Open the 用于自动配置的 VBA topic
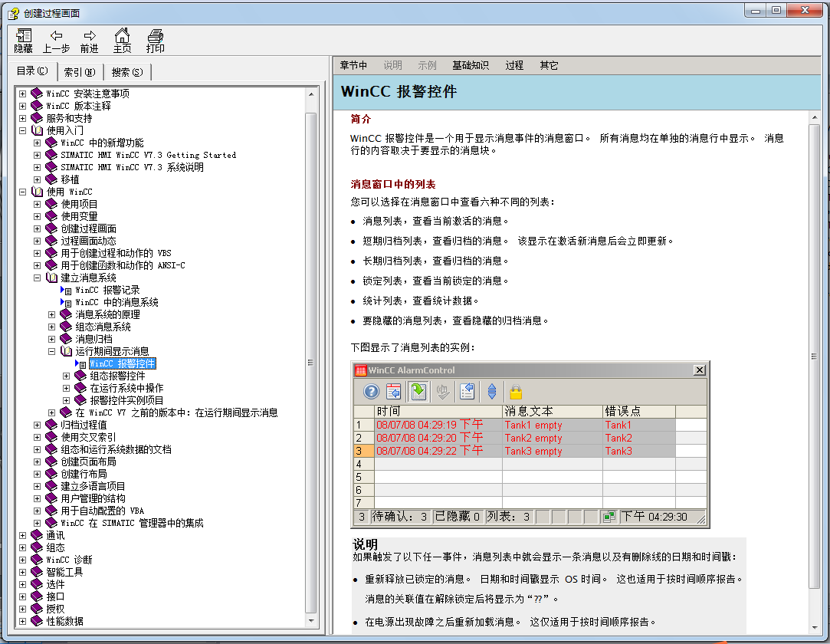Image resolution: width=830 pixels, height=644 pixels. [102, 511]
